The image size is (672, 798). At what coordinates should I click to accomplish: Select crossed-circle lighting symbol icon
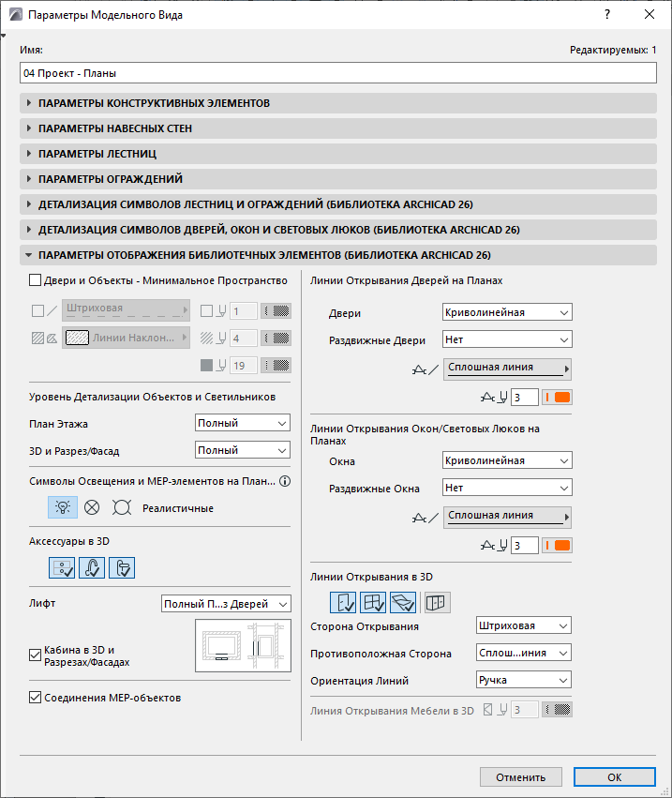[92, 507]
